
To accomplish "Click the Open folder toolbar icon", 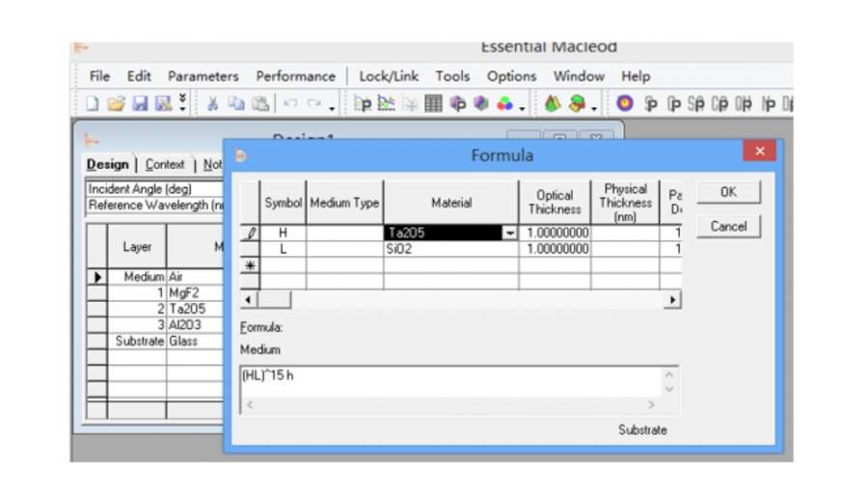I will click(x=116, y=103).
